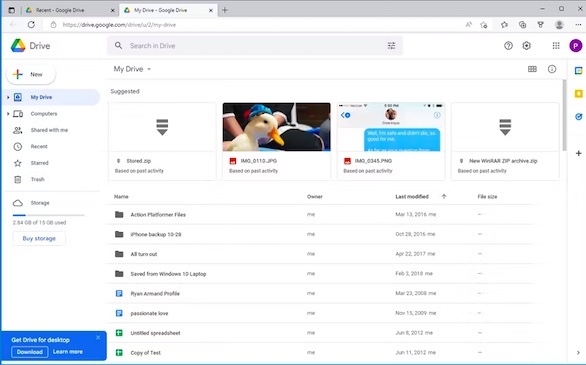The height and width of the screenshot is (365, 586).
Task: Open the browser settings and more menu
Action: coord(578,25)
